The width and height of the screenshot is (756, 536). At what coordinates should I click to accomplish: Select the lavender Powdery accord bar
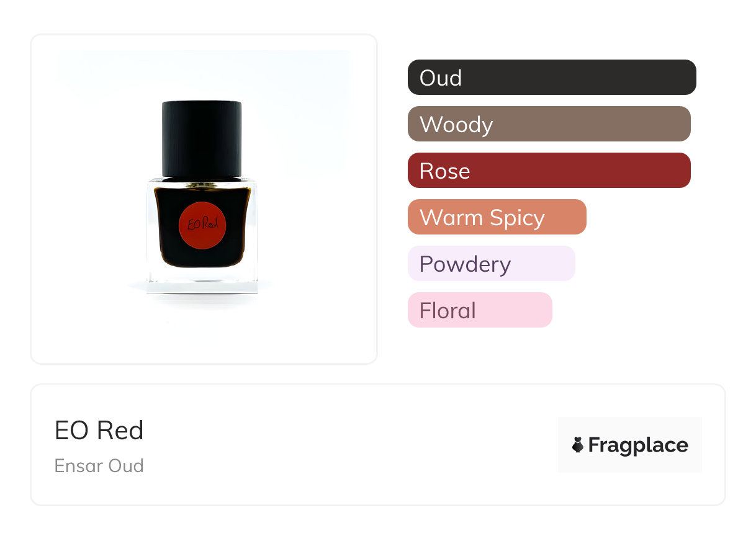(x=491, y=264)
